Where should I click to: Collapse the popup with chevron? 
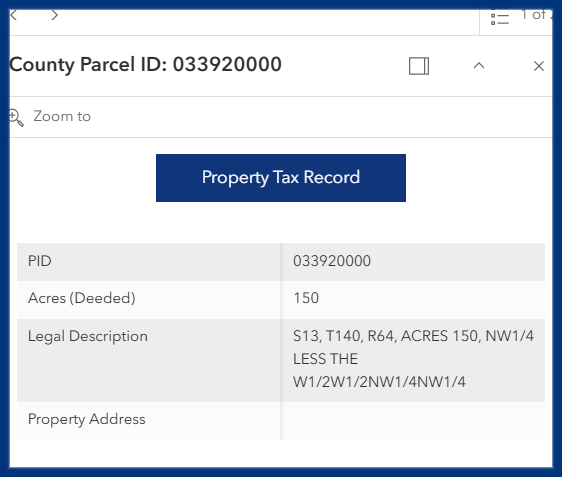tap(479, 66)
